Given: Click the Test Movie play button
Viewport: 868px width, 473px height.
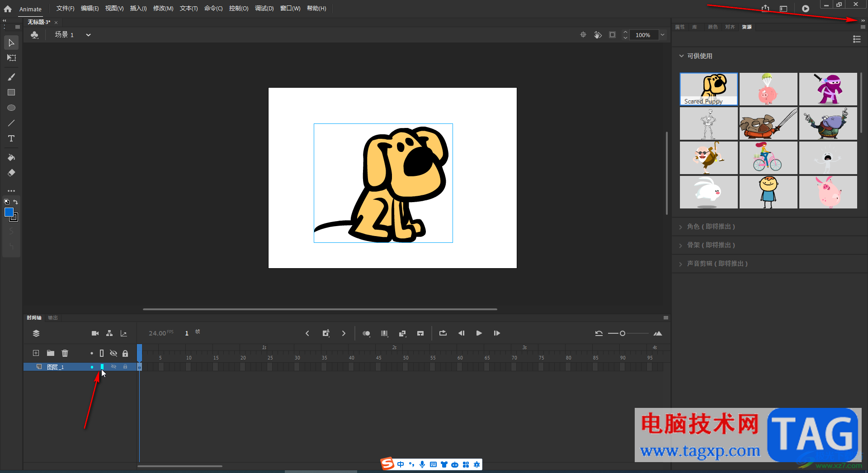Looking at the screenshot, I should (x=806, y=9).
